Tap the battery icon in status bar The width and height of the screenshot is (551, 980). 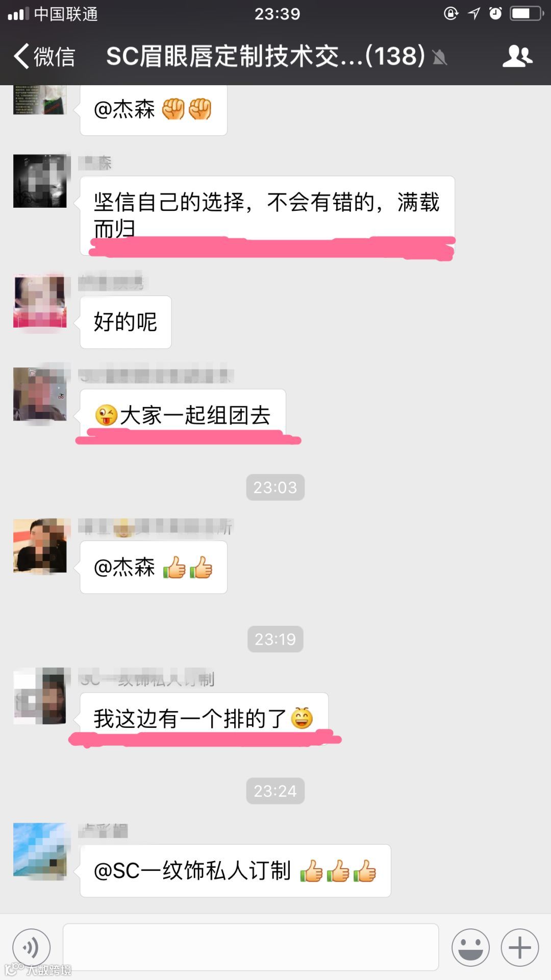pos(526,13)
